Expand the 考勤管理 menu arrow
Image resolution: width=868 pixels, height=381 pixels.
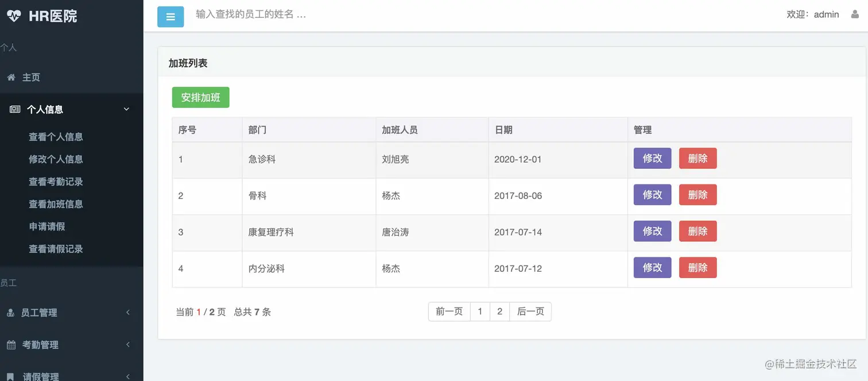(127, 344)
